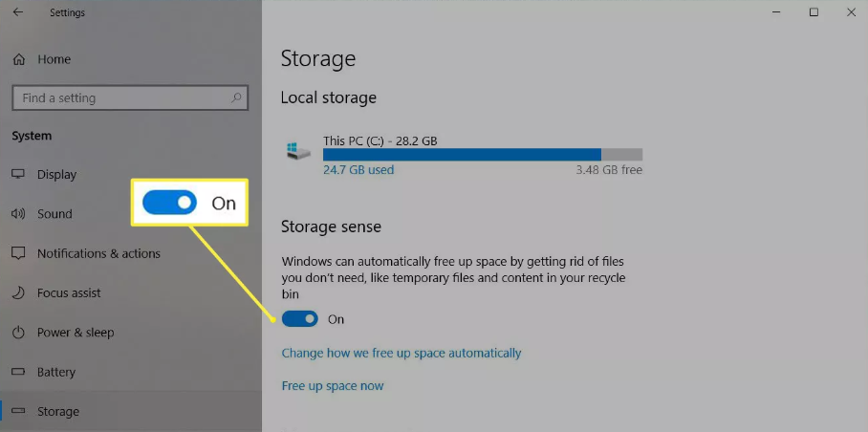This screenshot has width=868, height=432.
Task: Click the Free up space now link
Action: (333, 385)
